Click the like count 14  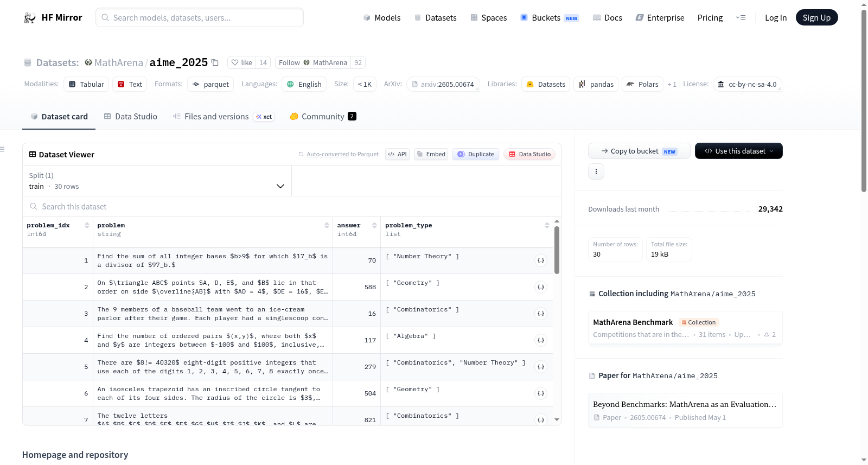pyautogui.click(x=263, y=62)
